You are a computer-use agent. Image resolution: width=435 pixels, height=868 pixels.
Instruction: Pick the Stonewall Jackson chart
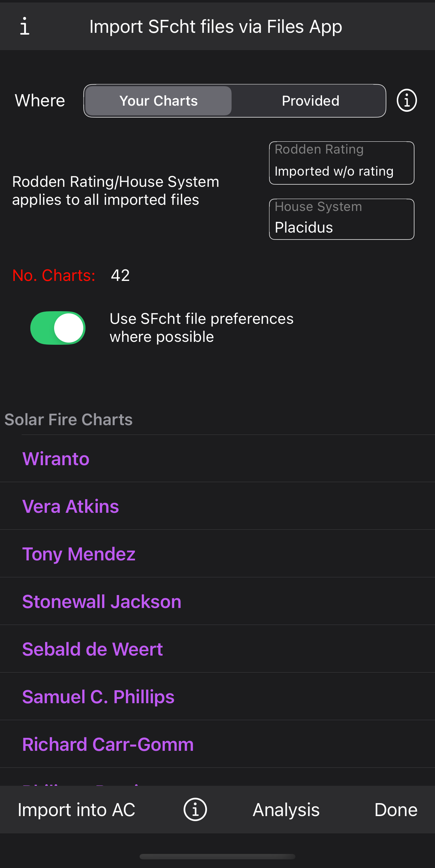point(102,602)
